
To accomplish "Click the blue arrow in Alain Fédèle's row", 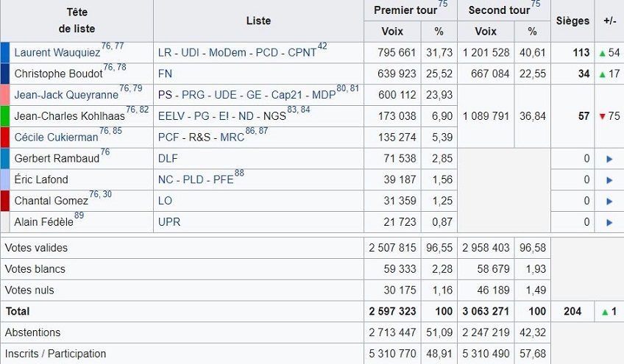I will pos(609,222).
